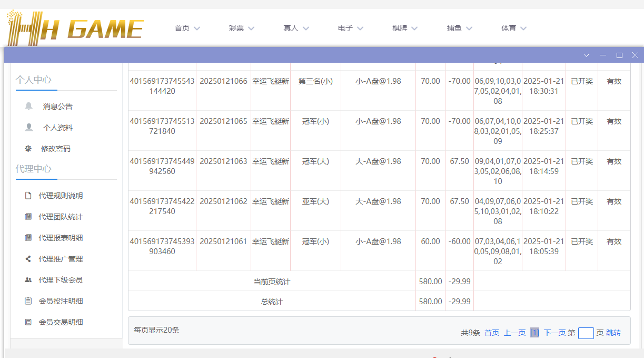Open the 棋牌 menu item
Viewport: 644px width, 358px height.
point(404,28)
